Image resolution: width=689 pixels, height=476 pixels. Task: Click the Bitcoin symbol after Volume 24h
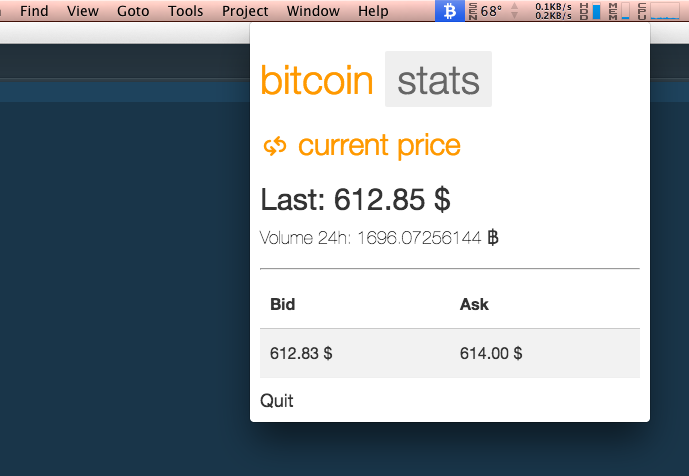(493, 238)
